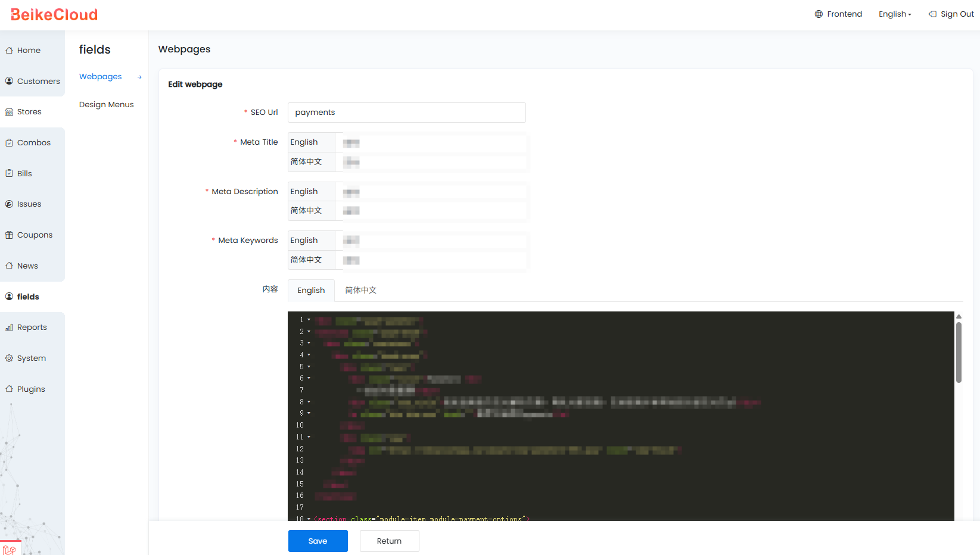Collapse code fold on line 3
This screenshot has width=980, height=555.
click(x=309, y=343)
